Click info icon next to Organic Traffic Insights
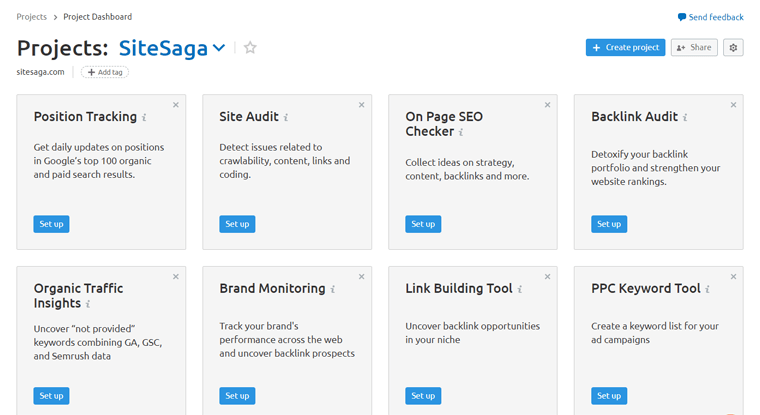 click(x=88, y=304)
